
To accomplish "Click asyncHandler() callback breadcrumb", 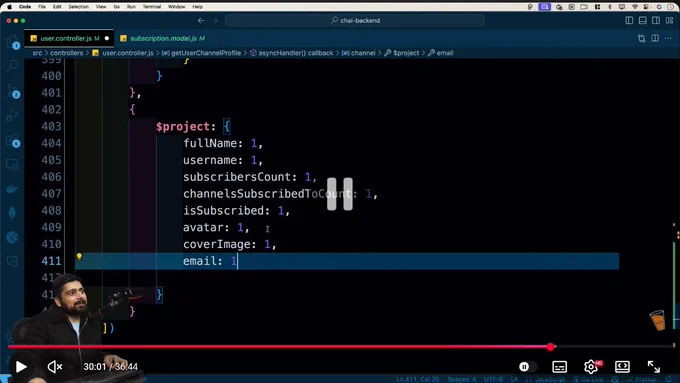I will 296,53.
